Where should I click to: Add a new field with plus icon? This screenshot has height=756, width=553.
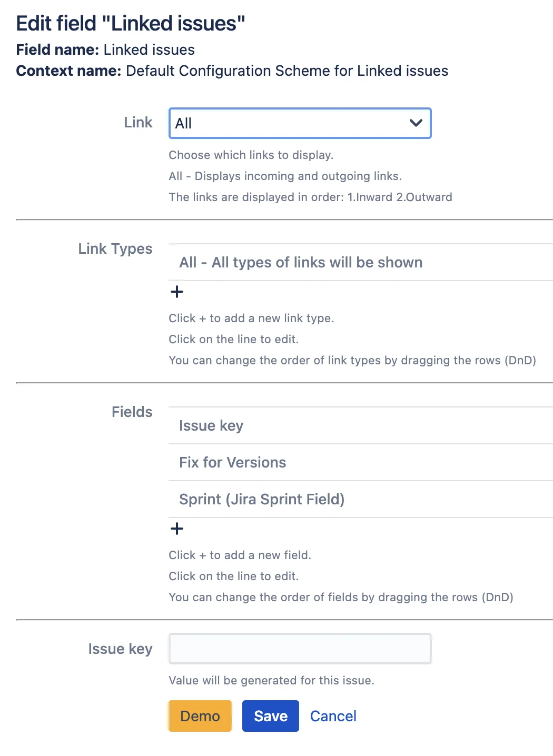point(177,529)
